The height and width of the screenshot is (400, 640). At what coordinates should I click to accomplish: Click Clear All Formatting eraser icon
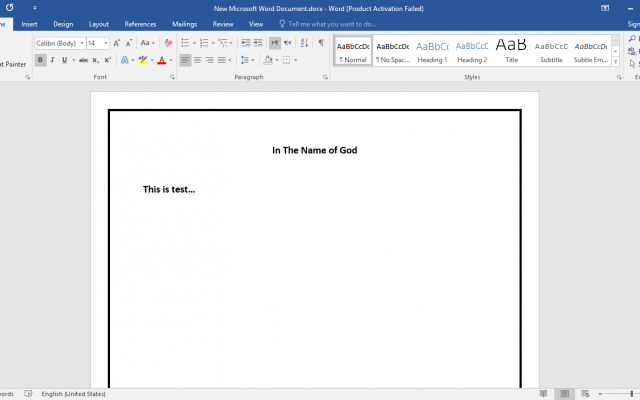[168, 43]
